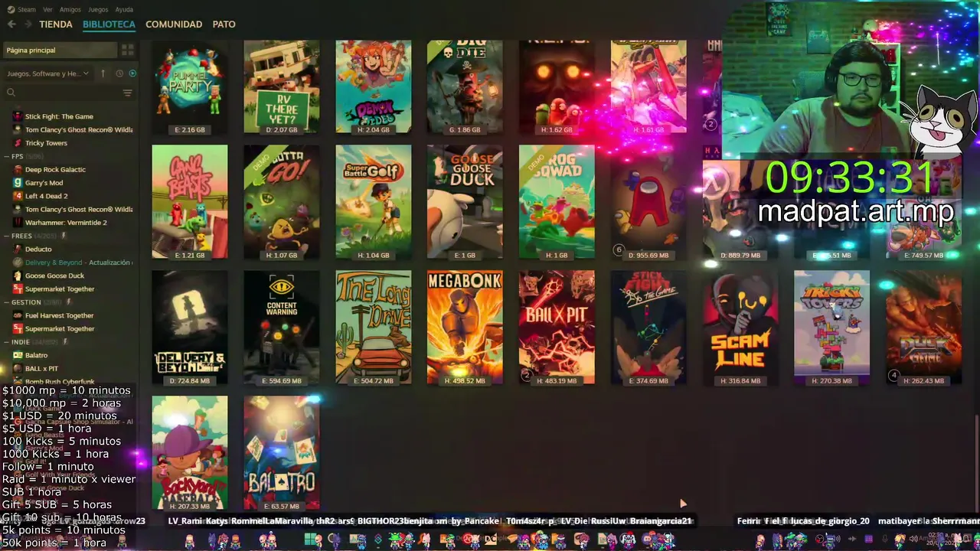
Task: Click the Goose Goose Duck sidebar icon
Action: (18, 275)
